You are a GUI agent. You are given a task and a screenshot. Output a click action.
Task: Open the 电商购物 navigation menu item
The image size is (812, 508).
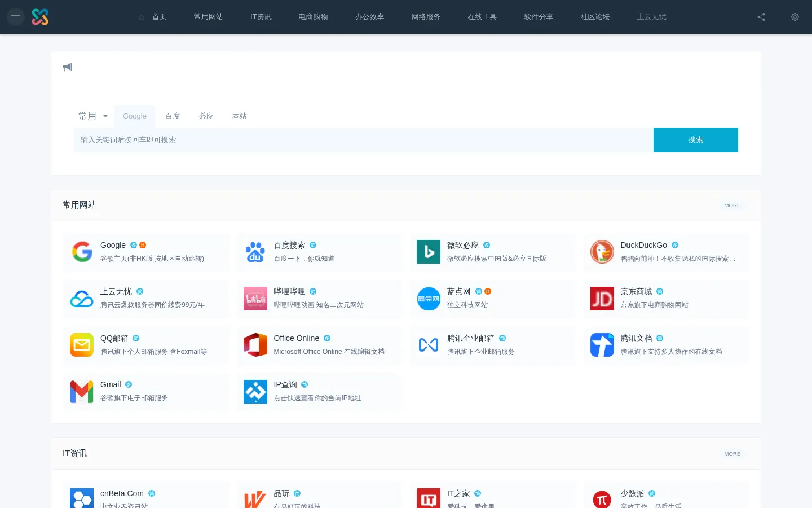point(314,17)
